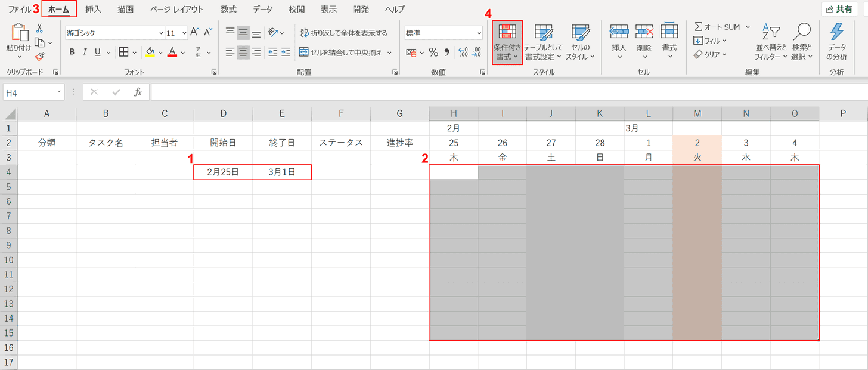Image resolution: width=868 pixels, height=370 pixels.
Task: Click the accounting number format icon
Action: pos(411,52)
